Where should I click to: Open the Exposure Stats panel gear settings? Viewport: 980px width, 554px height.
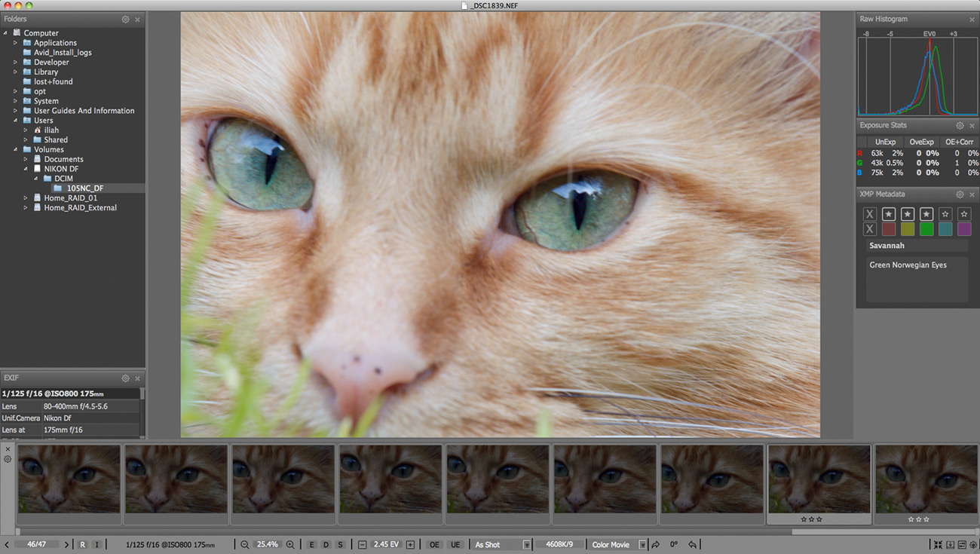tap(960, 126)
